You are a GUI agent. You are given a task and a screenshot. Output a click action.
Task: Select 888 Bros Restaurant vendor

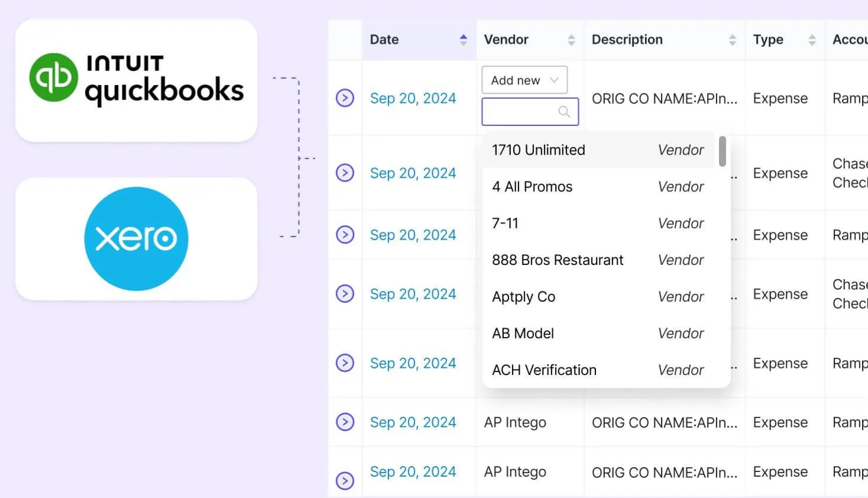point(598,260)
